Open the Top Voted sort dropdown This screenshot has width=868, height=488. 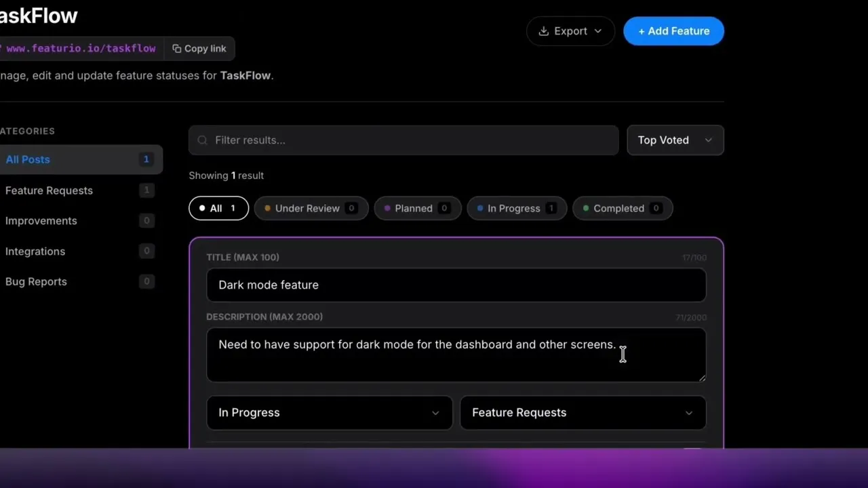coord(675,140)
